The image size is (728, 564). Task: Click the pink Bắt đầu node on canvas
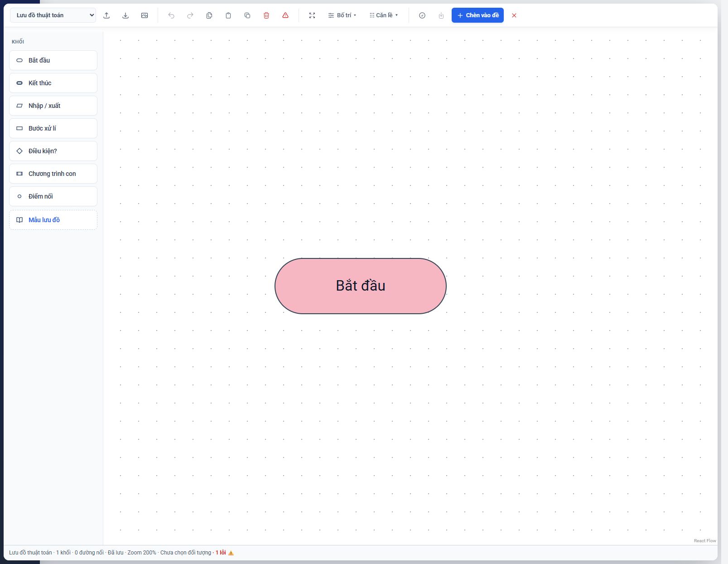tap(361, 286)
